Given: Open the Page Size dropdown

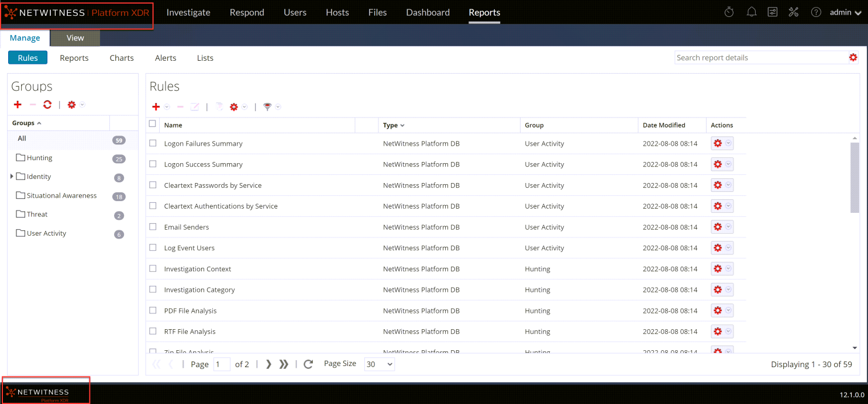Looking at the screenshot, I should point(379,364).
